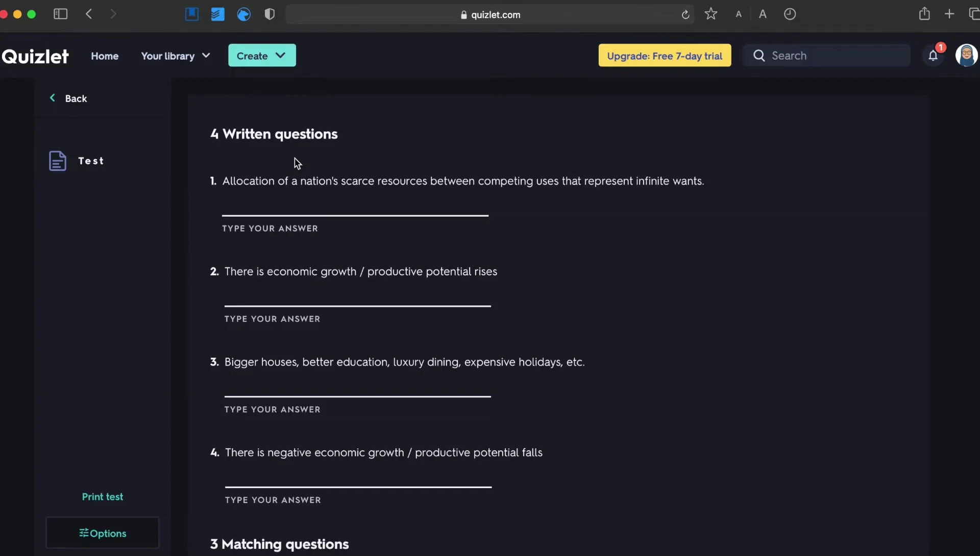Screen dimensions: 980x556
Task: Open the user profile avatar menu
Action: (966, 56)
